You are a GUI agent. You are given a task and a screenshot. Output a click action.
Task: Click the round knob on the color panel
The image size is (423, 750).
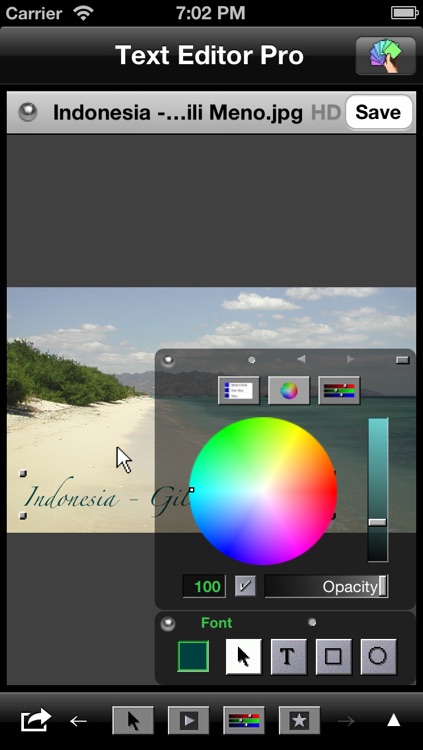[x=167, y=360]
